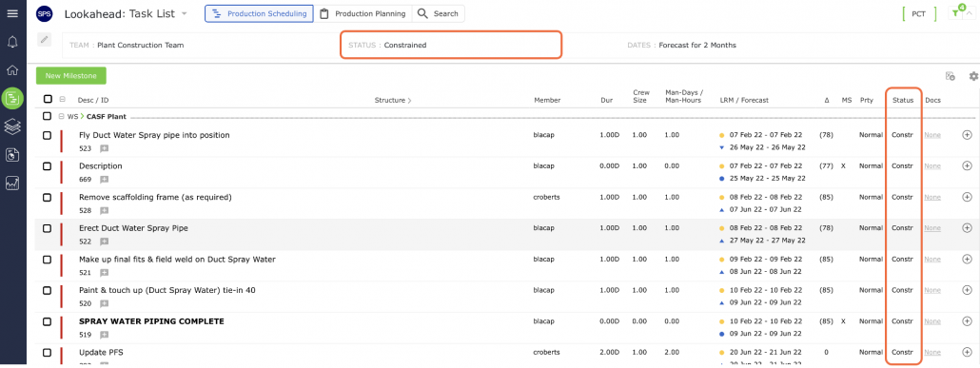This screenshot has height=368, width=980.
Task: Click the pencil edit filter icon
Action: pyautogui.click(x=44, y=40)
